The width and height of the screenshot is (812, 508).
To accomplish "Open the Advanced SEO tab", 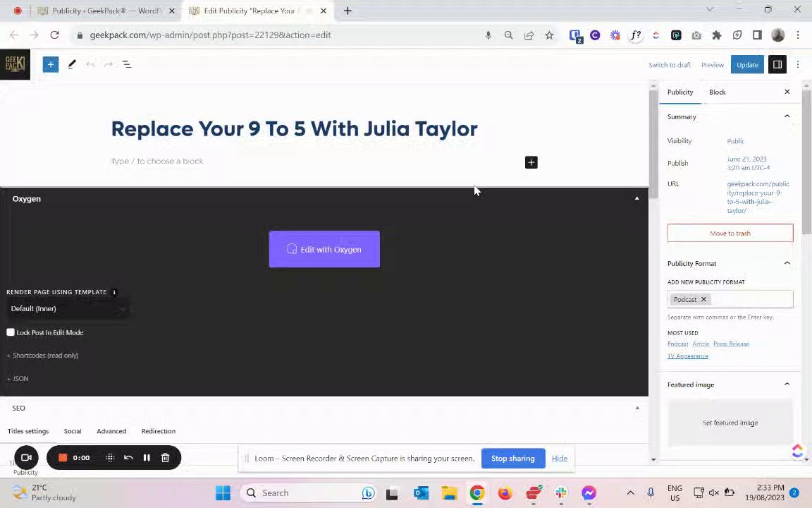I will [x=111, y=431].
